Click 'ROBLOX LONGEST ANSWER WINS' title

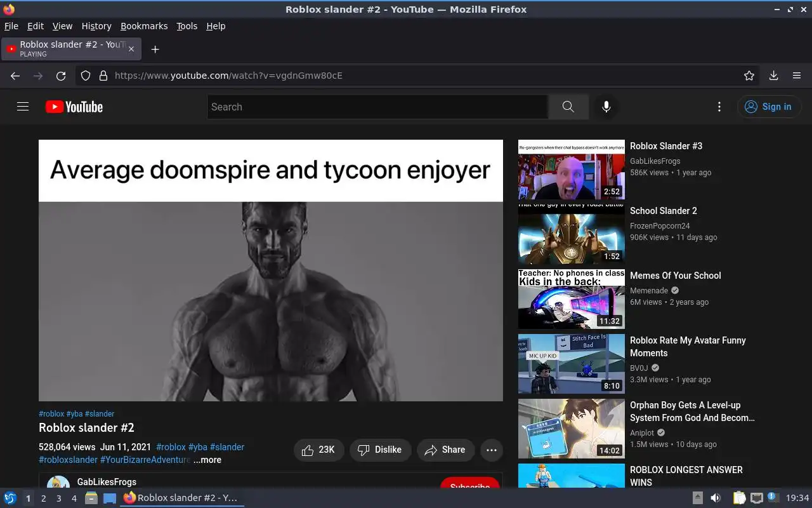(x=686, y=476)
